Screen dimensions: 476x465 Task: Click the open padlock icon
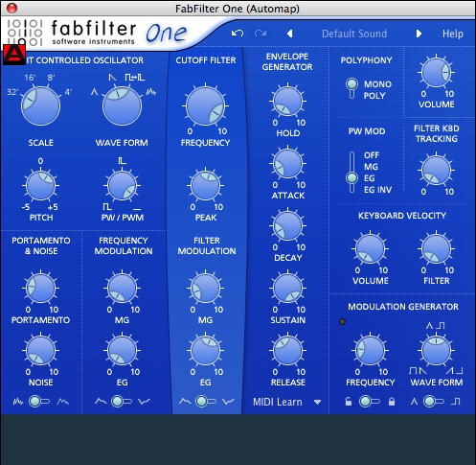[349, 402]
